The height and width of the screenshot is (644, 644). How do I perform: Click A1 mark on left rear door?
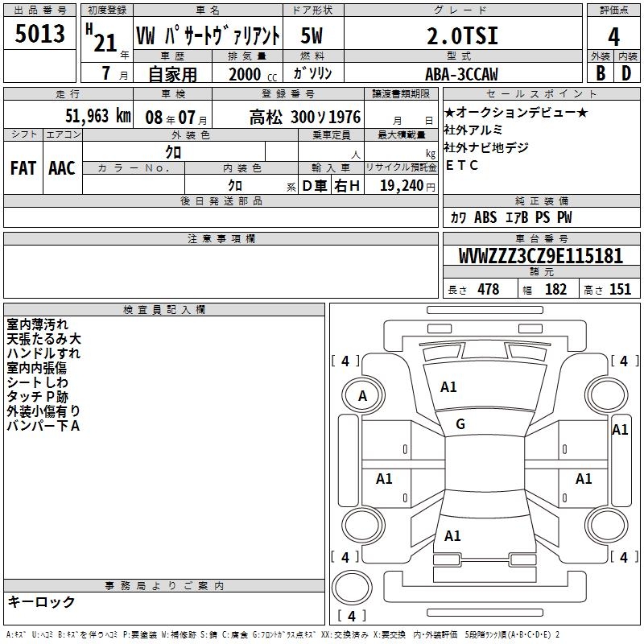tap(384, 479)
